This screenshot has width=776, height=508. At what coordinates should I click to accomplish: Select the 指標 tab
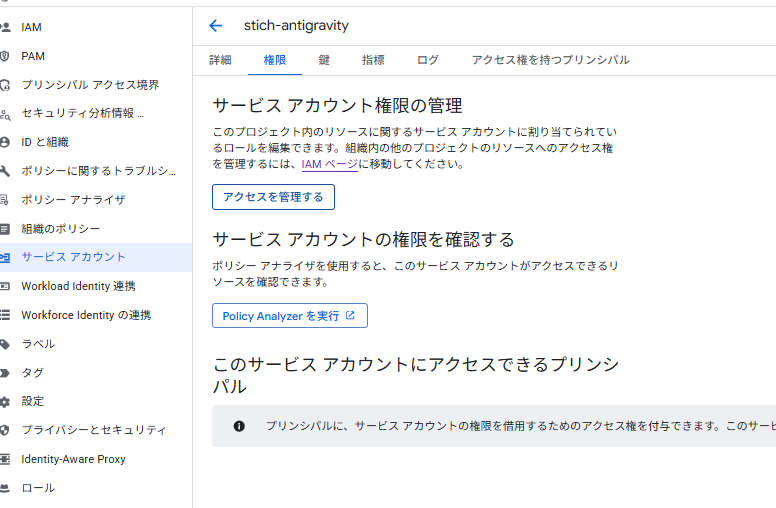pyautogui.click(x=373, y=60)
